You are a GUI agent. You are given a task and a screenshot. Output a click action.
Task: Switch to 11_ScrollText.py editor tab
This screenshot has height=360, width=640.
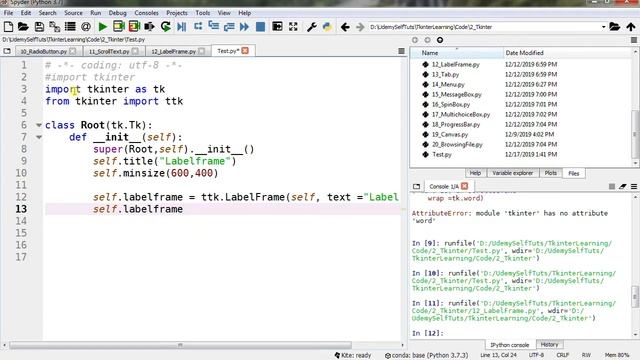[x=109, y=51]
